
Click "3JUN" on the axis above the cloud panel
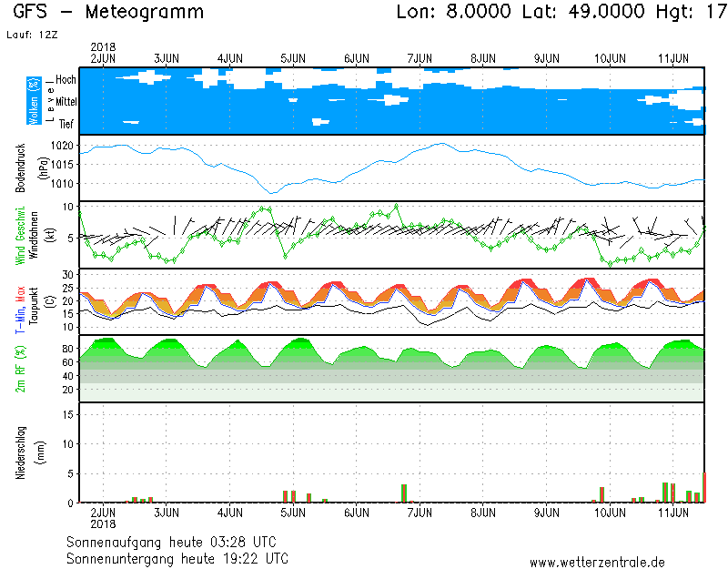click(x=167, y=58)
